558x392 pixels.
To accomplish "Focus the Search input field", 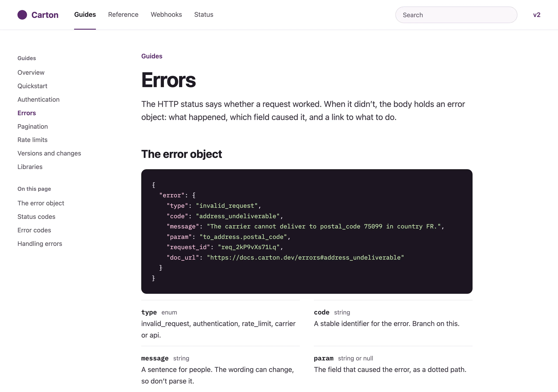I will tap(456, 15).
